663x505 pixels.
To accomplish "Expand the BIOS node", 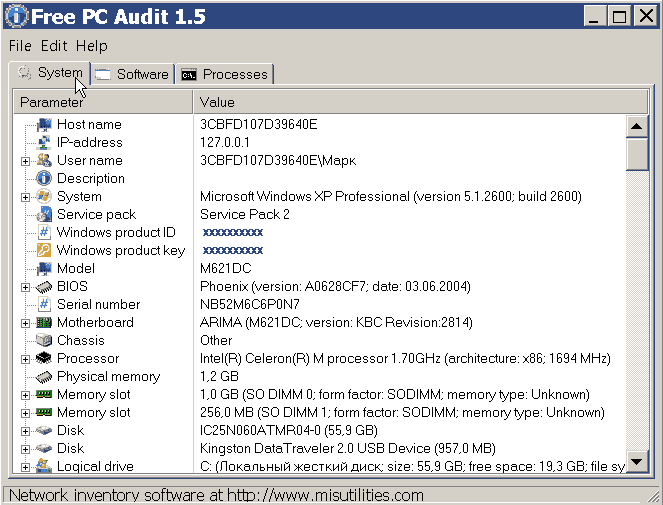I will (x=25, y=288).
